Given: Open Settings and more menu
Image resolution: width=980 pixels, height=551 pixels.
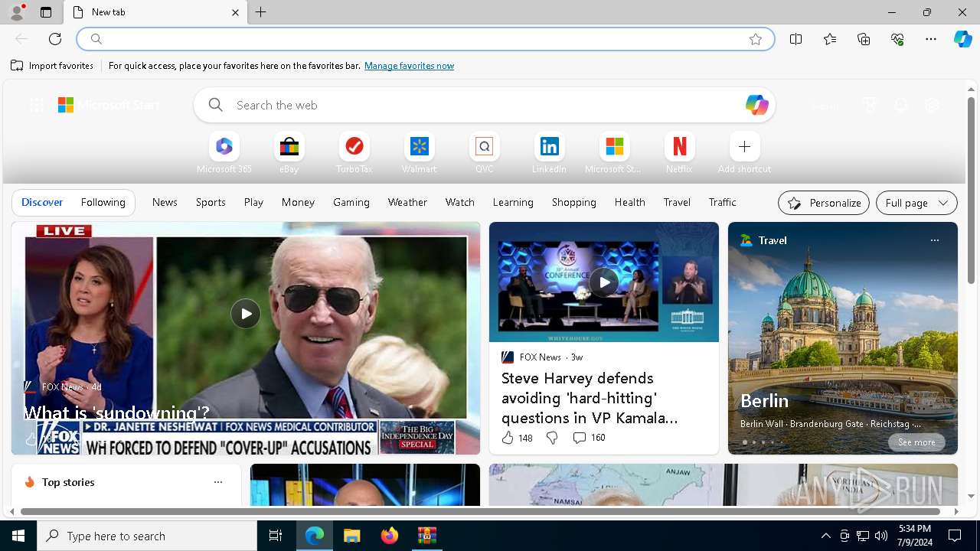Looking at the screenshot, I should (931, 39).
